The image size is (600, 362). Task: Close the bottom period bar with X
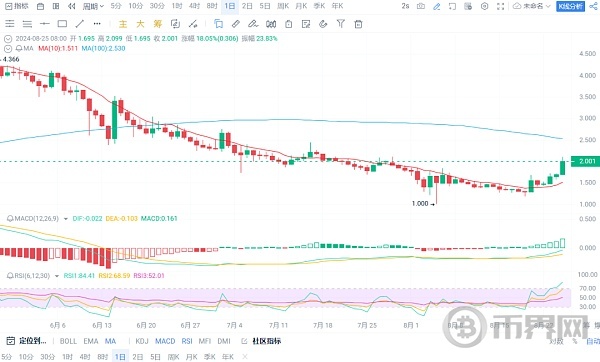245,357
